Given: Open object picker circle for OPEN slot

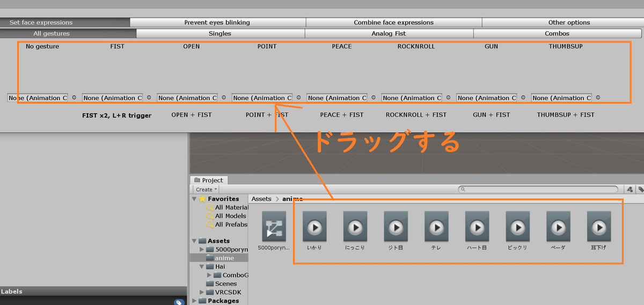Looking at the screenshot, I should click(x=223, y=98).
